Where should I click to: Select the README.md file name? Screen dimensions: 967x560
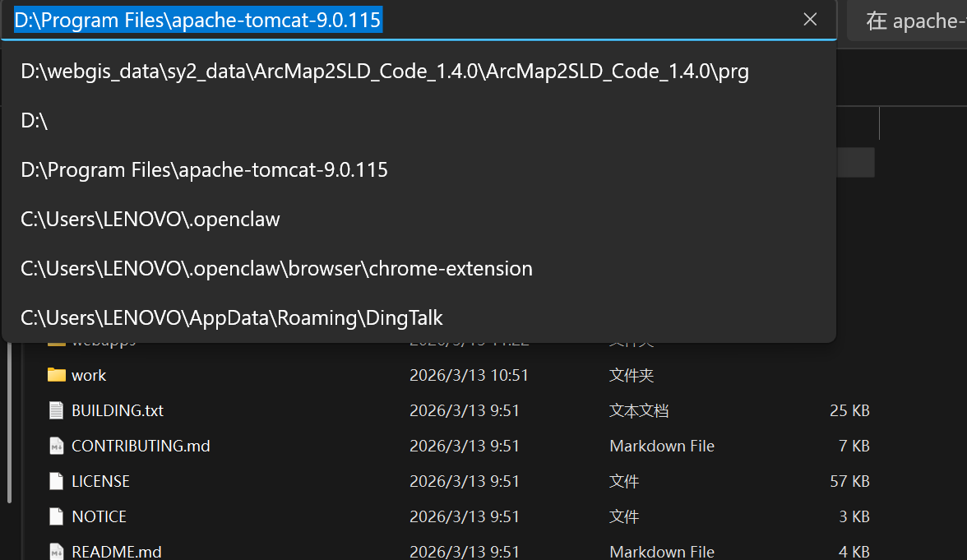pos(117,551)
